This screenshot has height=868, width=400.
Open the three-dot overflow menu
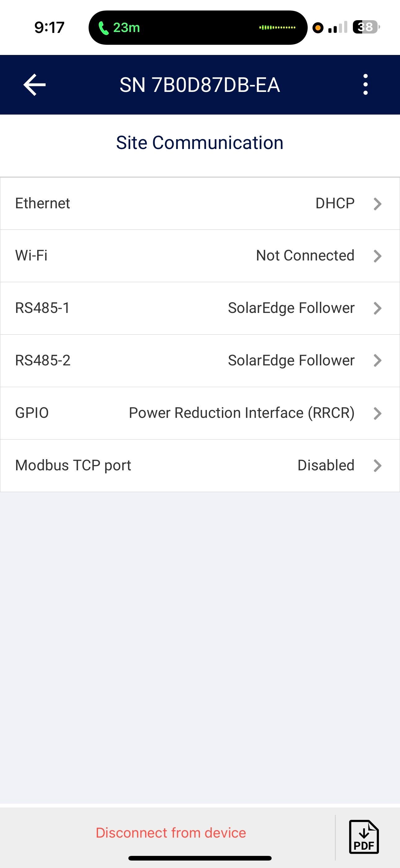click(365, 84)
